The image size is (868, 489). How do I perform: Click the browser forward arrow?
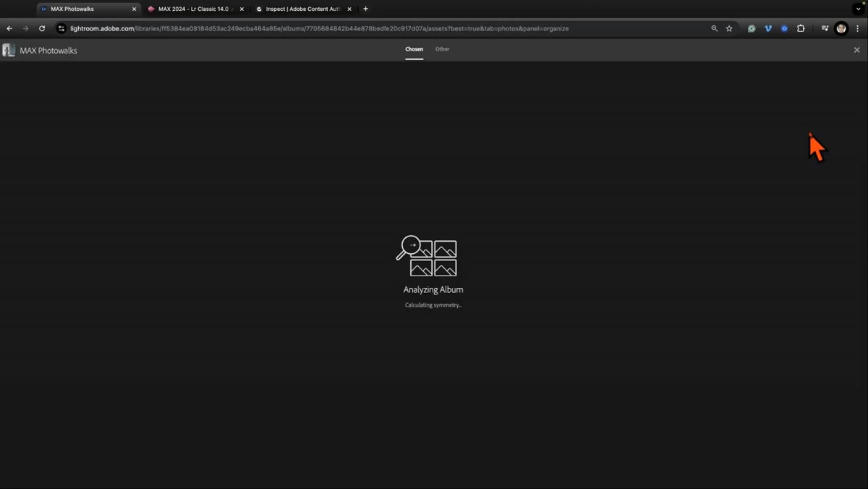[25, 28]
